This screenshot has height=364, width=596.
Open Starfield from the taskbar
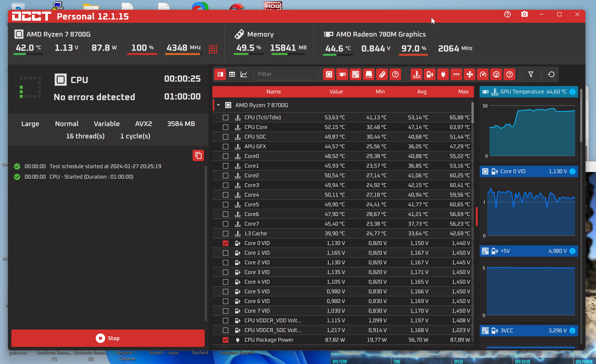pyautogui.click(x=200, y=353)
